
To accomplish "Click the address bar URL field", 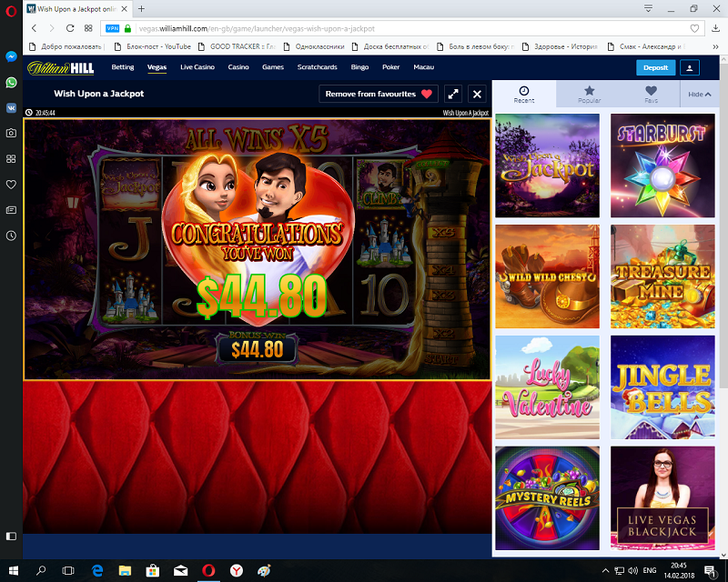I will click(x=402, y=28).
